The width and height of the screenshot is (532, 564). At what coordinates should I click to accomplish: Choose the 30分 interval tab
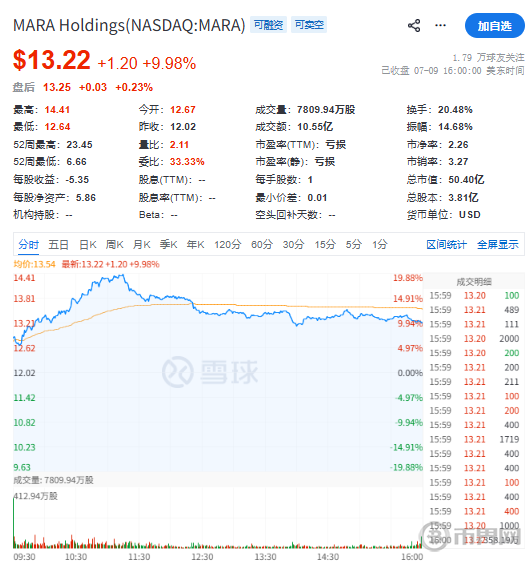point(294,245)
